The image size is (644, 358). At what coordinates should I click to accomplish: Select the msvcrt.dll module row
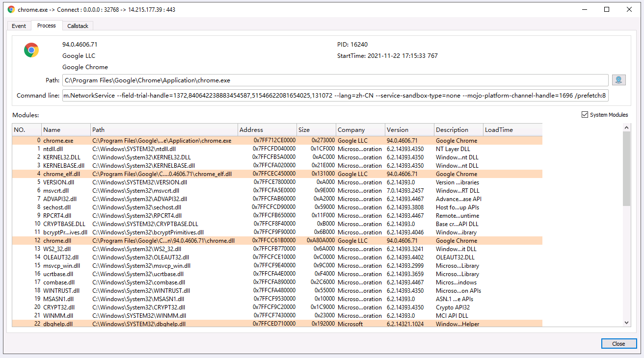coord(277,191)
